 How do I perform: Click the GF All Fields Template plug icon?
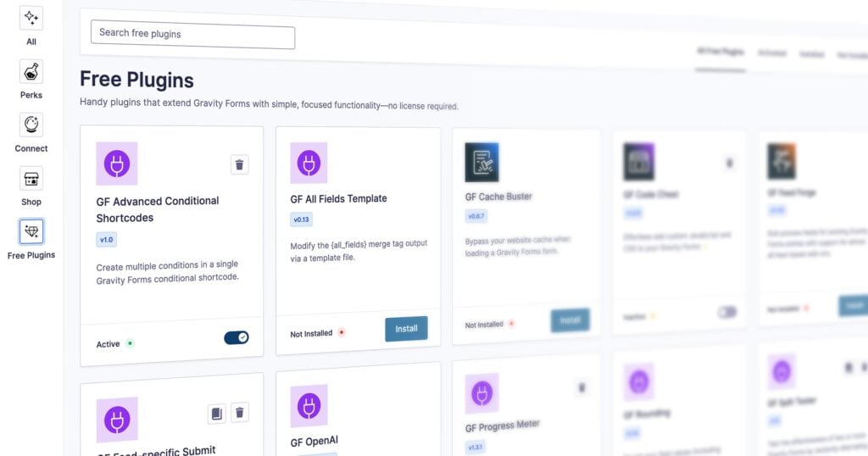[x=309, y=164]
